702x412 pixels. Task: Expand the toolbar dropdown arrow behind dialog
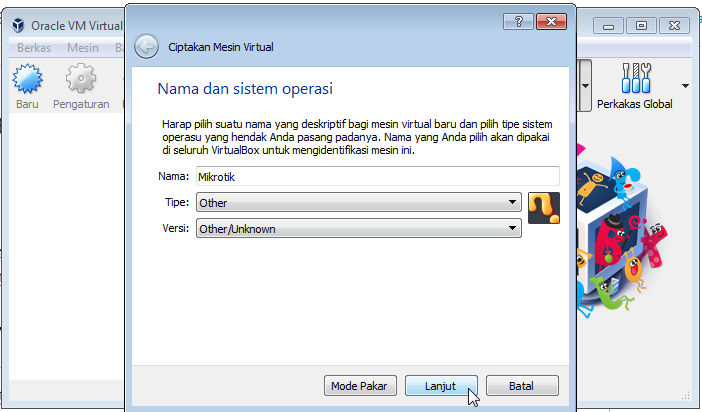coord(586,86)
